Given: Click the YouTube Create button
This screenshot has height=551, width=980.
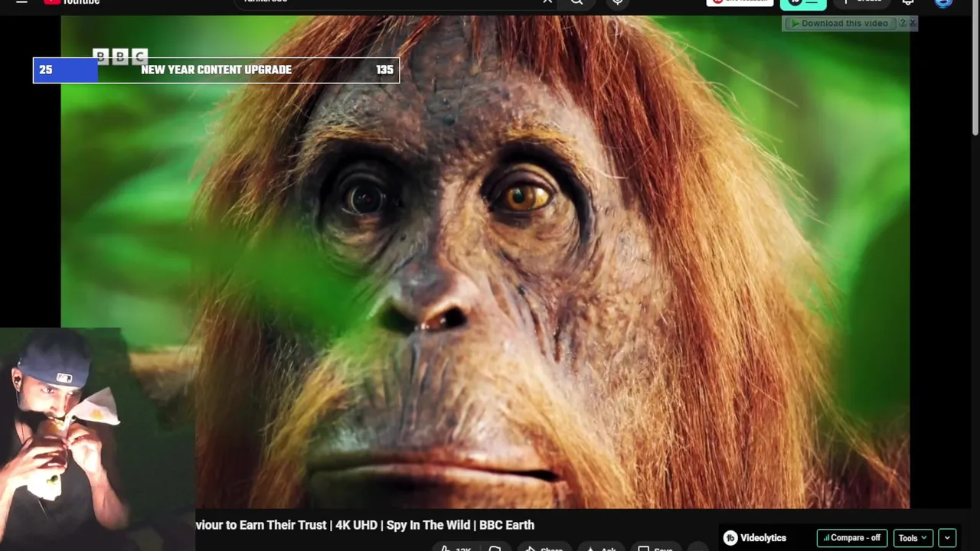Looking at the screenshot, I should click(861, 2).
